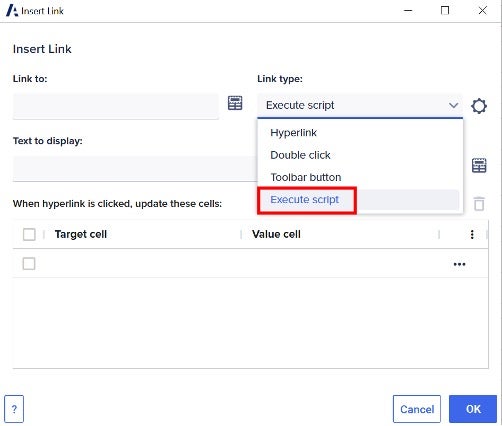Screen dimensions: 502x426
Task: Click the Cancel button
Action: point(417,409)
